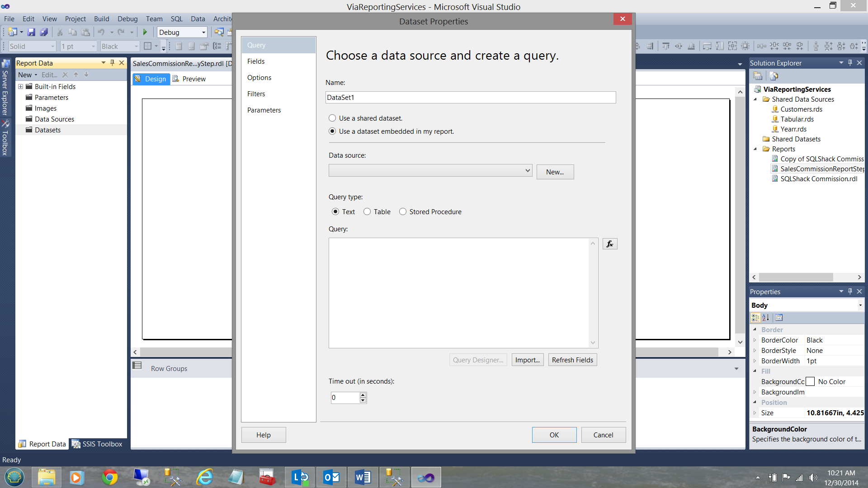Select Use a shared dataset option
The image size is (868, 488).
(x=332, y=118)
